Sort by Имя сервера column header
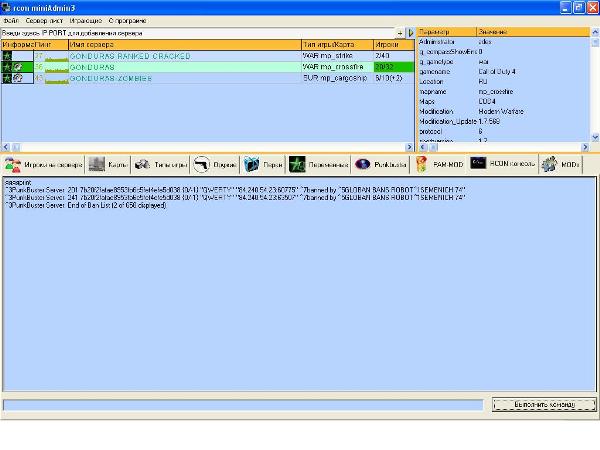The width and height of the screenshot is (600, 450). [x=185, y=45]
